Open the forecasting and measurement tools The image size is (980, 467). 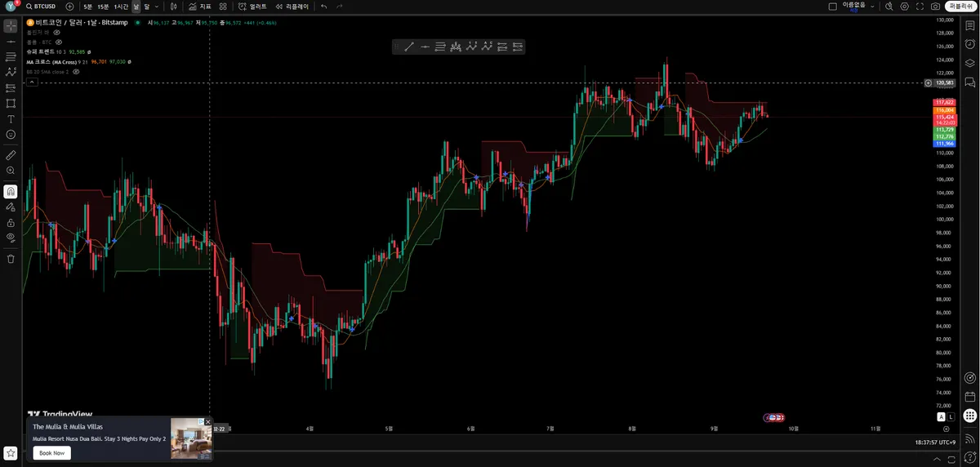[x=11, y=87]
